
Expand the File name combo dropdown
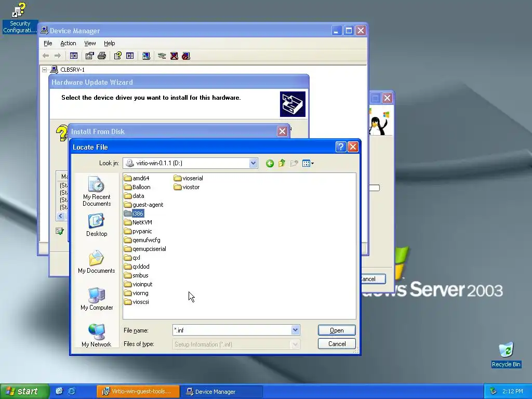[295, 330]
